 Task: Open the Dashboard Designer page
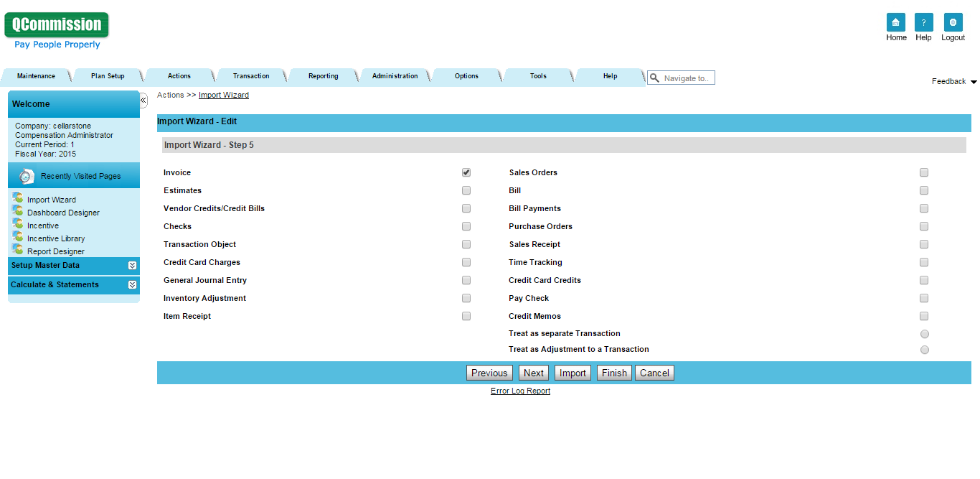tap(63, 213)
